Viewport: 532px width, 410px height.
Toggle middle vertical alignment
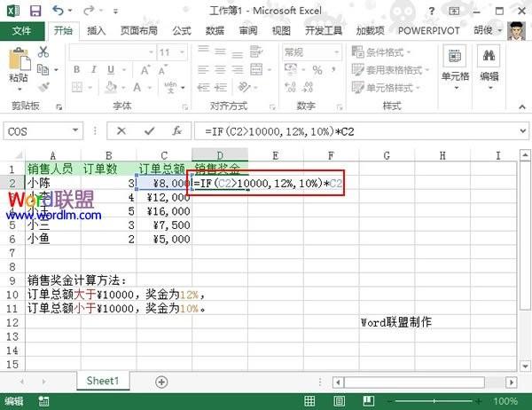pos(220,52)
